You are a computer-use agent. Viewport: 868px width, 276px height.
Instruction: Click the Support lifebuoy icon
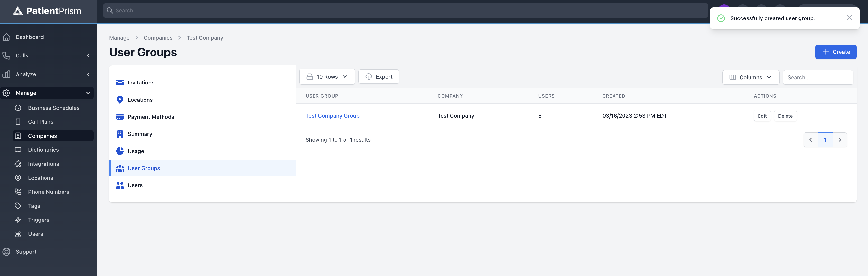[x=6, y=252]
